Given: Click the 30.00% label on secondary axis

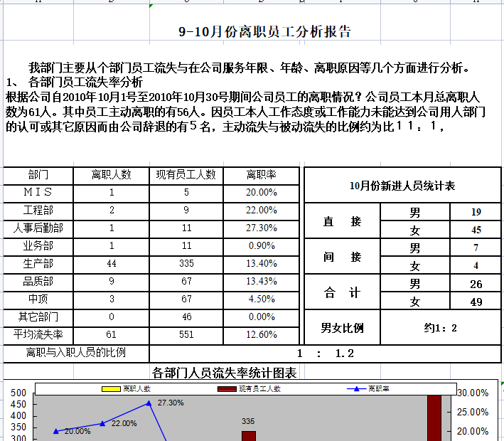Looking at the screenshot, I should coord(473,393).
